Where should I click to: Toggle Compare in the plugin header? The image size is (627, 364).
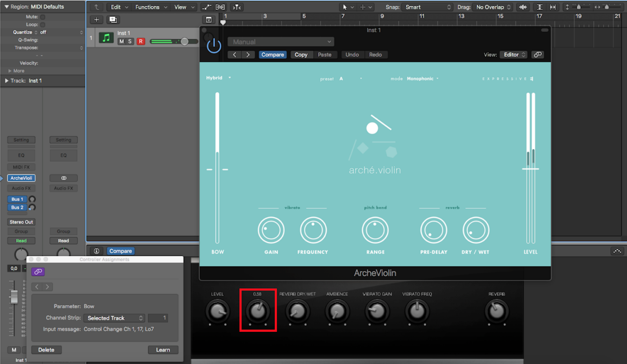click(x=273, y=55)
